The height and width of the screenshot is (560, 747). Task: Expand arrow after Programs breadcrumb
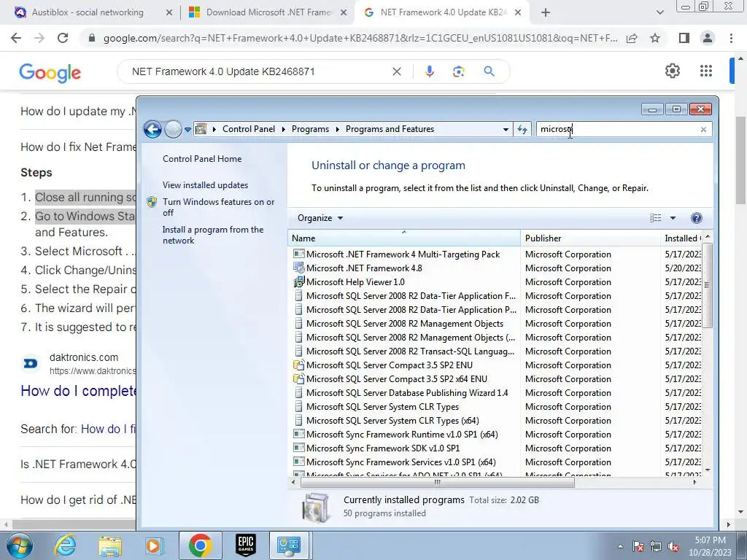click(337, 129)
